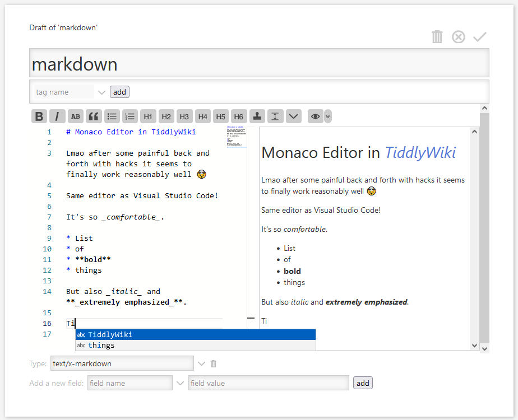
Task: Confirm draft changes with the checkmark icon
Action: click(x=479, y=36)
